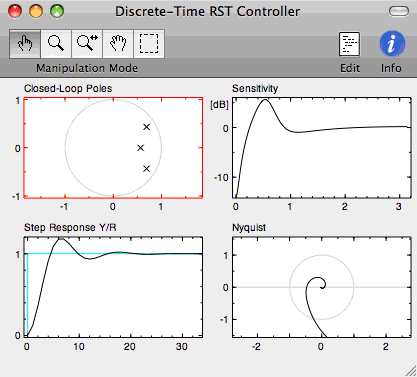Select the magnifier zoom tool

coord(56,44)
